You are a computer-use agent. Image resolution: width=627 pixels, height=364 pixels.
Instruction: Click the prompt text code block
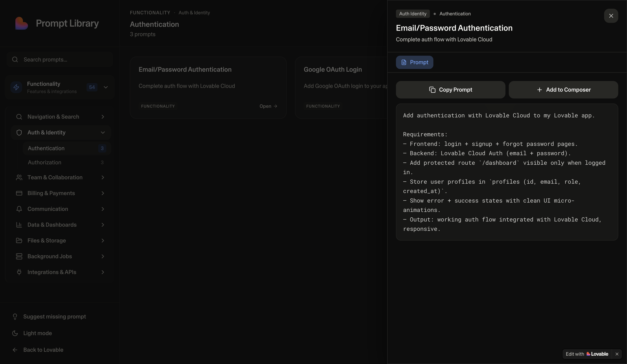point(507,172)
